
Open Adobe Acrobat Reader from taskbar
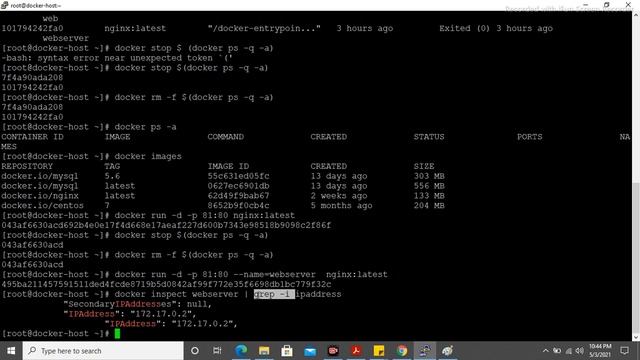356,351
